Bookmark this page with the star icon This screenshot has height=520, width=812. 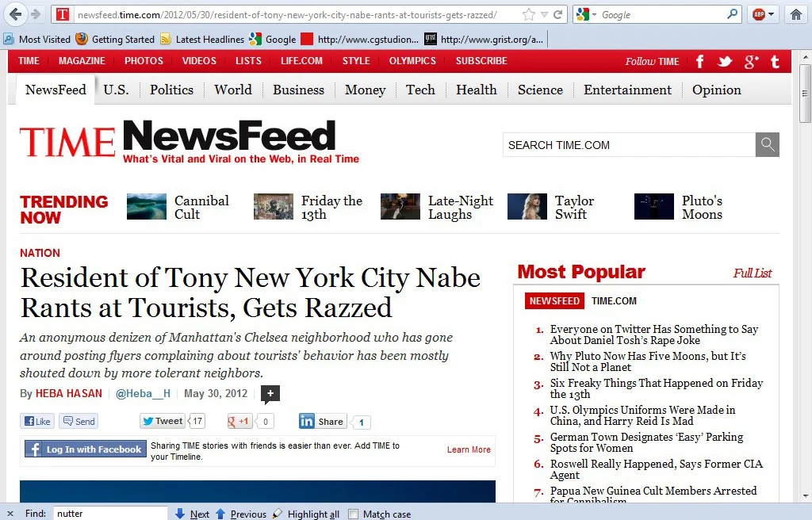[528, 14]
